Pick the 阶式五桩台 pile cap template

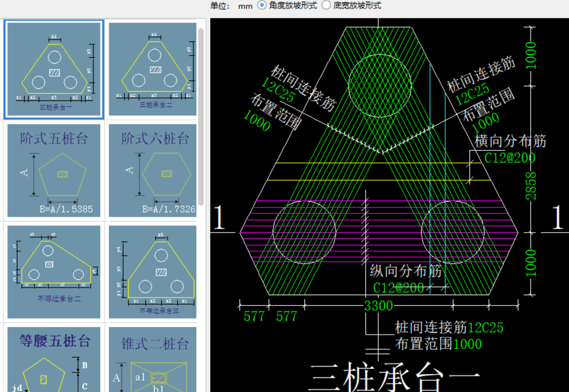pyautogui.click(x=54, y=170)
